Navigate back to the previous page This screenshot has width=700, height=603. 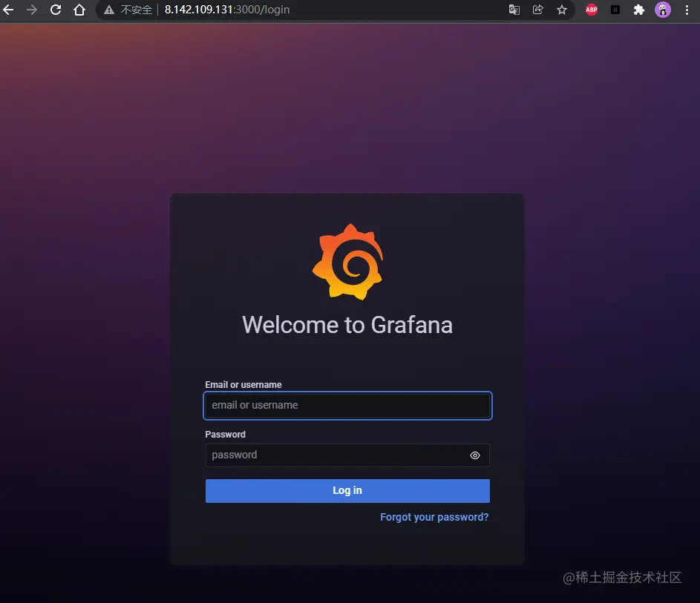(x=9, y=10)
